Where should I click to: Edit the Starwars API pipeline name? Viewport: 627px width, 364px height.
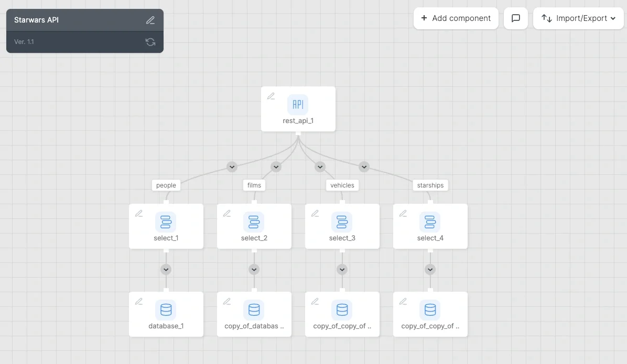150,20
